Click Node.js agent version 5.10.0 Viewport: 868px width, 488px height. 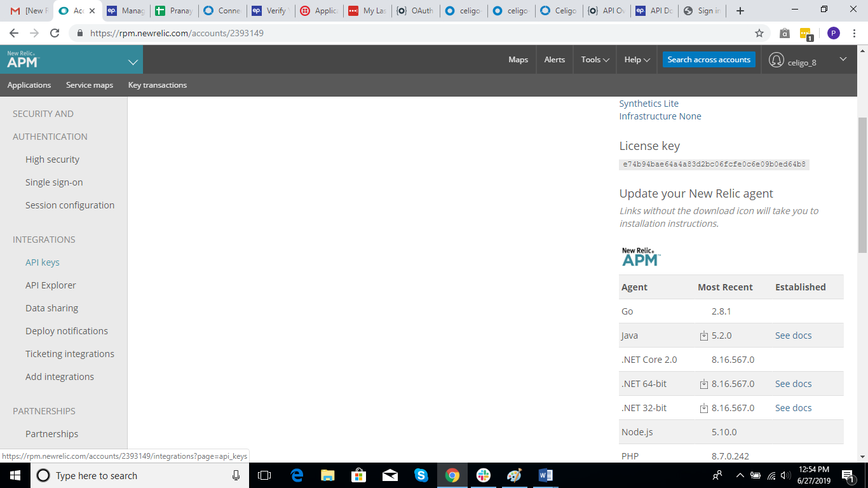coord(724,432)
